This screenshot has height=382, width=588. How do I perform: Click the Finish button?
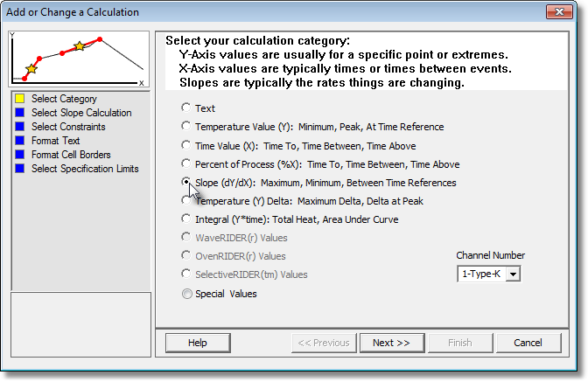(460, 343)
